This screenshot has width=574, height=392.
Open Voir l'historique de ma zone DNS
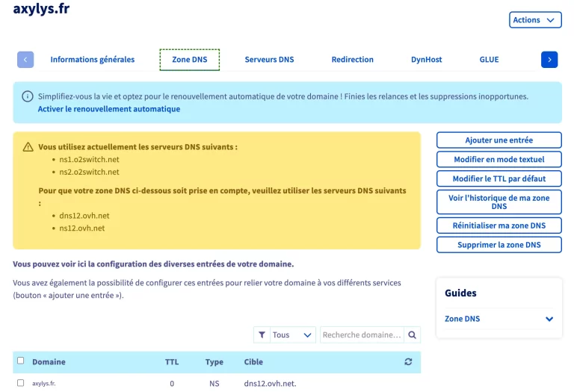coord(499,202)
